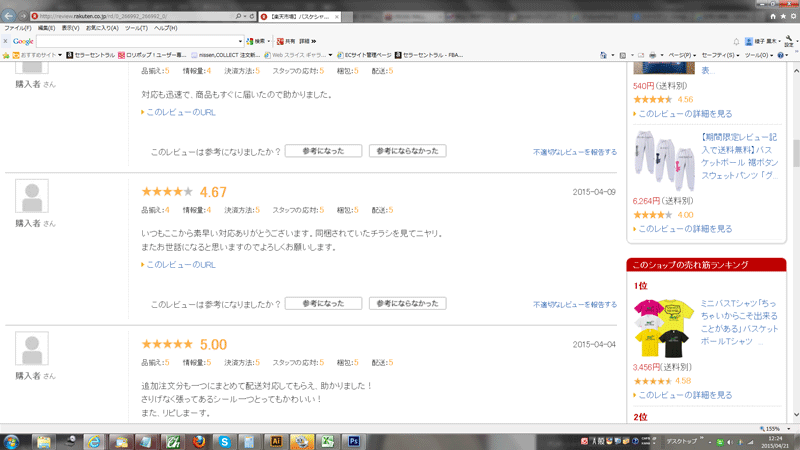Launch Photoshop from the taskbar

click(353, 440)
